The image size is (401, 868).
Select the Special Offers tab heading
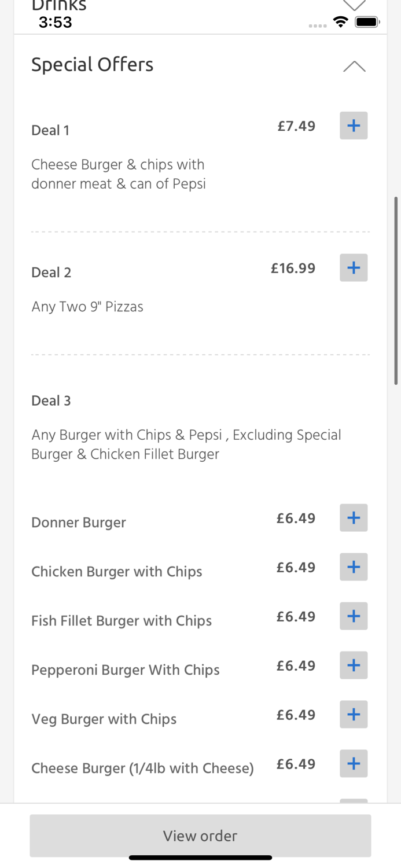click(92, 65)
